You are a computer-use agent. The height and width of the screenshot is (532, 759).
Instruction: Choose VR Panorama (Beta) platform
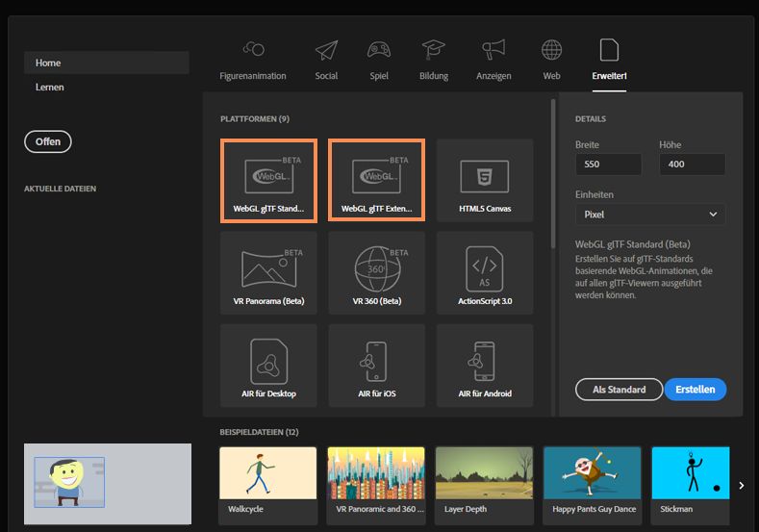(268, 273)
